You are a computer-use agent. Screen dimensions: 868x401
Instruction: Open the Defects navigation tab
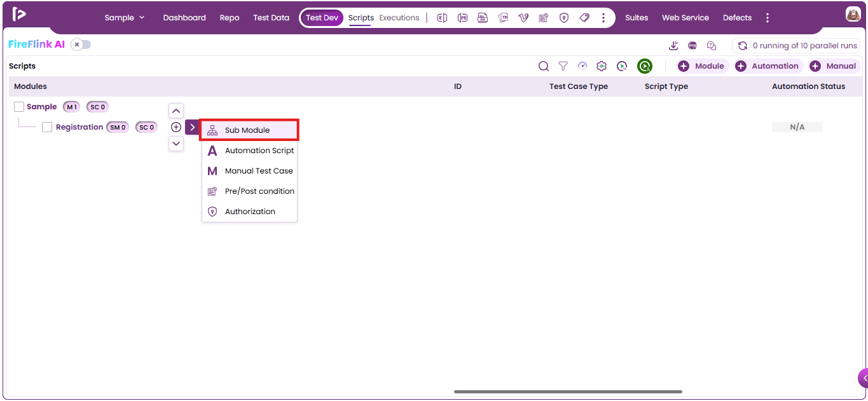[737, 18]
